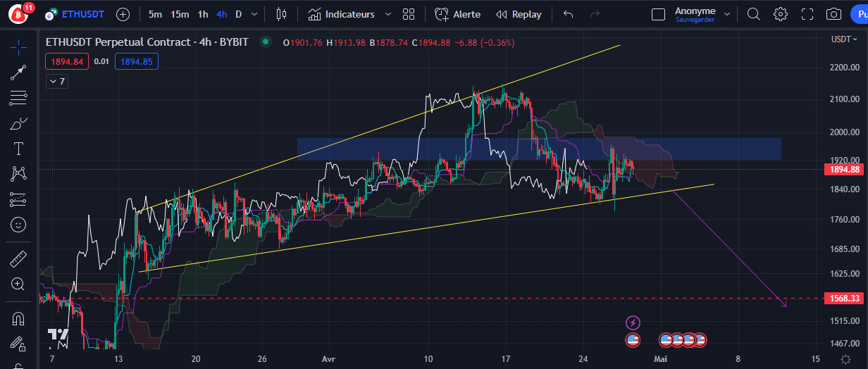This screenshot has width=868, height=369.
Task: Take a chart snapshot with camera icon
Action: click(833, 14)
